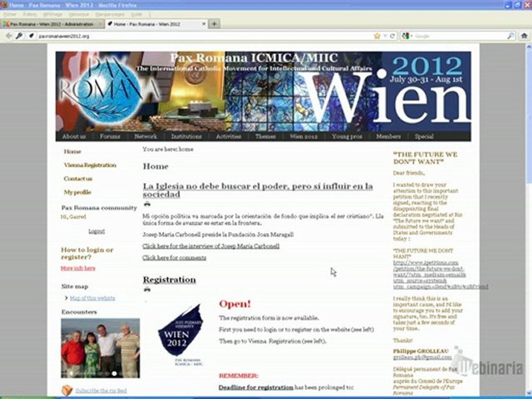Click the browser Back arrow button

9,35
